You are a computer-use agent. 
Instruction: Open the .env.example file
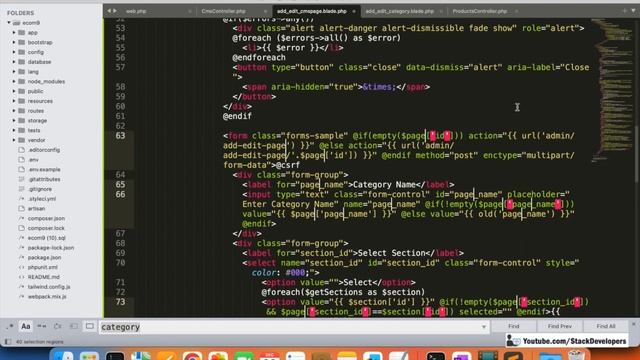point(44,170)
